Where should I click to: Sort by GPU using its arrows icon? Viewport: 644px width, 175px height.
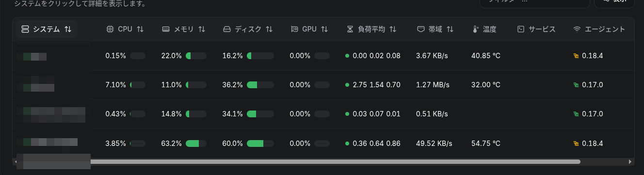click(x=325, y=29)
